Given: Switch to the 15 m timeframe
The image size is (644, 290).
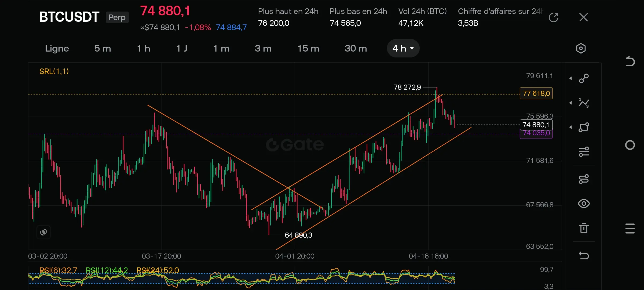Looking at the screenshot, I should tap(308, 48).
